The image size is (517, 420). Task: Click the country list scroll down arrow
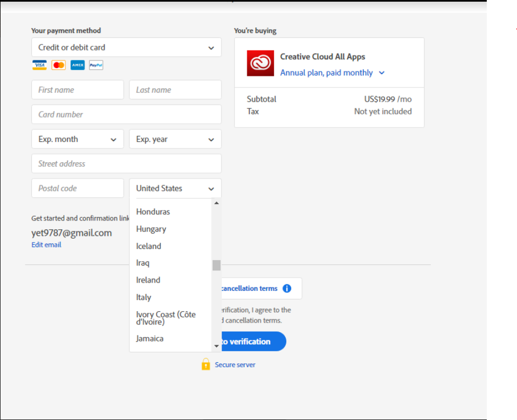216,346
